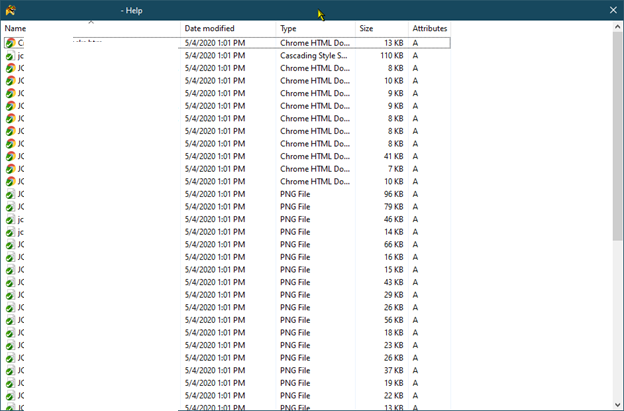Click the date modified in the 23 KB row
Viewport: 624px width, 411px height.
pos(215,345)
